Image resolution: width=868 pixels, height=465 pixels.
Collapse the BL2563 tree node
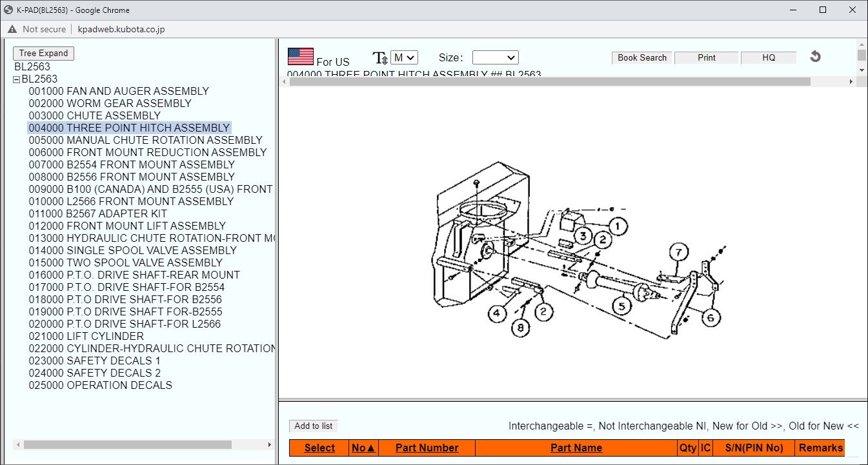tap(17, 79)
